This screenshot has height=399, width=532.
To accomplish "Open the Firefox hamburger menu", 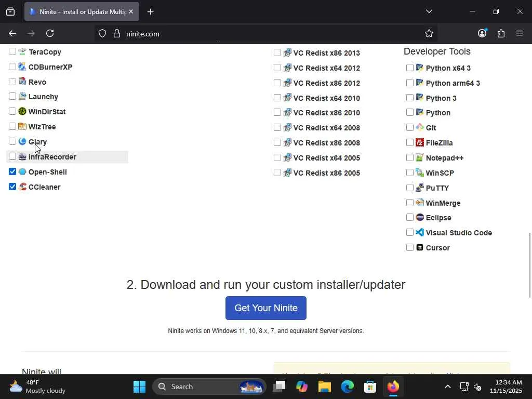I will click(520, 33).
